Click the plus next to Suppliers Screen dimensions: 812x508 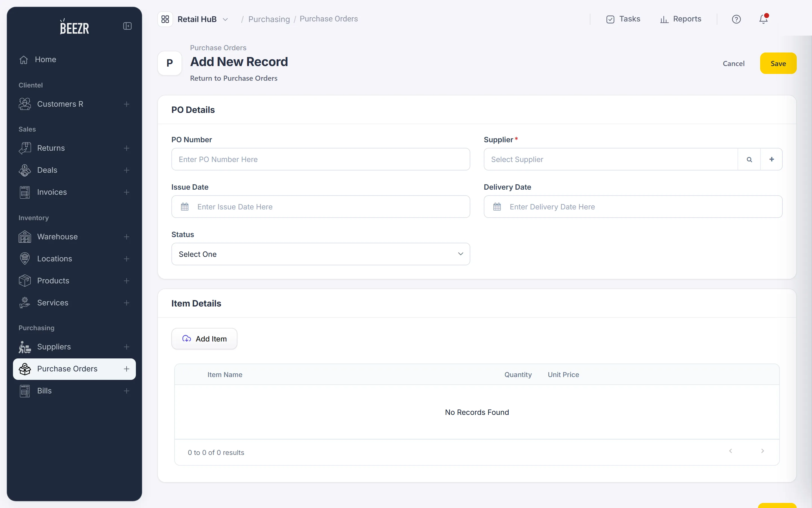point(127,347)
